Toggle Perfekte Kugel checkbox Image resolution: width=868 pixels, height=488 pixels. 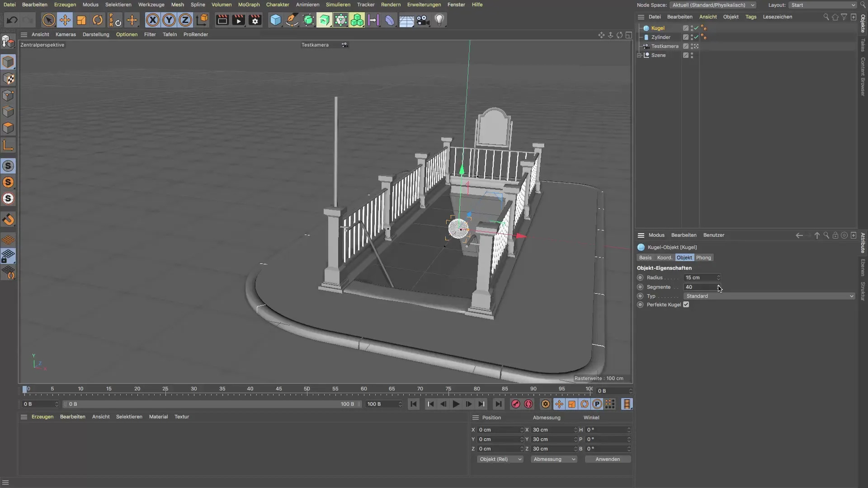[686, 305]
